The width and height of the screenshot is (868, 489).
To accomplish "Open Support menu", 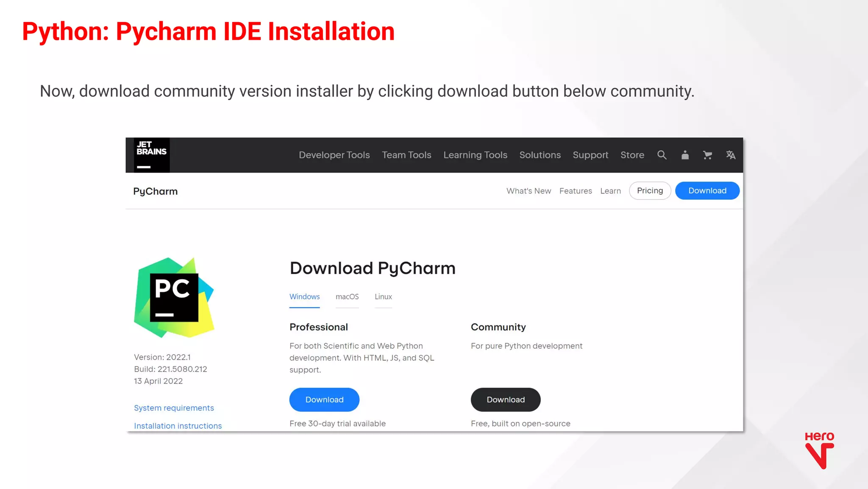I will coord(590,155).
